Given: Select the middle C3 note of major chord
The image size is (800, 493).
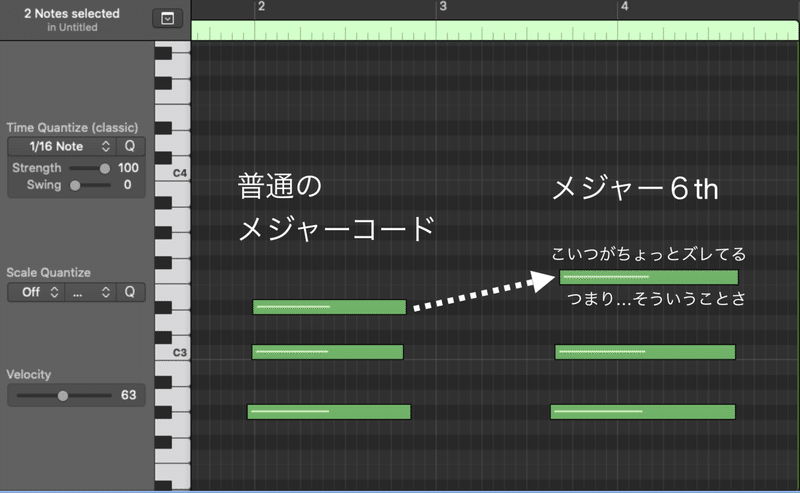Looking at the screenshot, I should [328, 352].
